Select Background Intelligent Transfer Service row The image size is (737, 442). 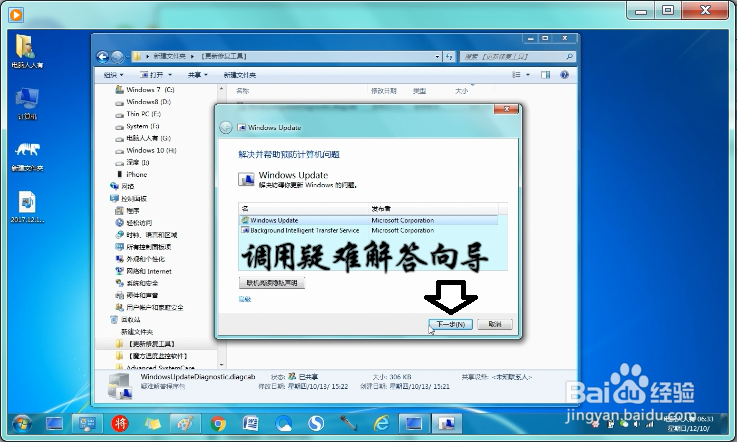[x=368, y=230]
